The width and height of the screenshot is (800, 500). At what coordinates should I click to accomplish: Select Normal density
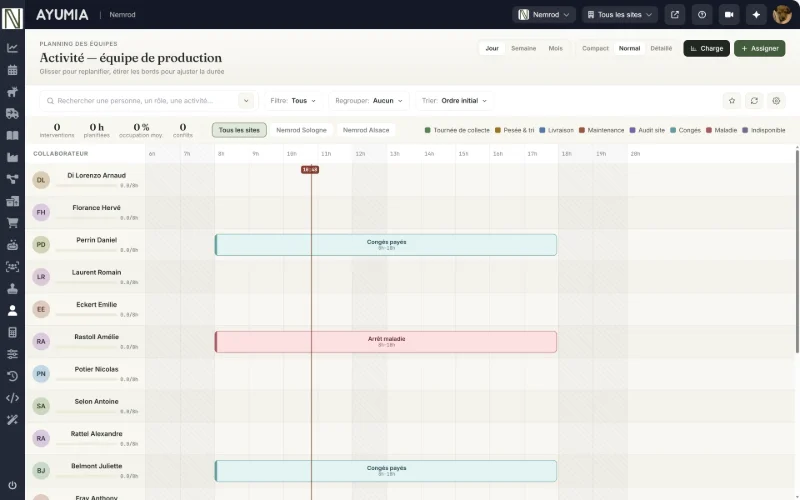629,48
